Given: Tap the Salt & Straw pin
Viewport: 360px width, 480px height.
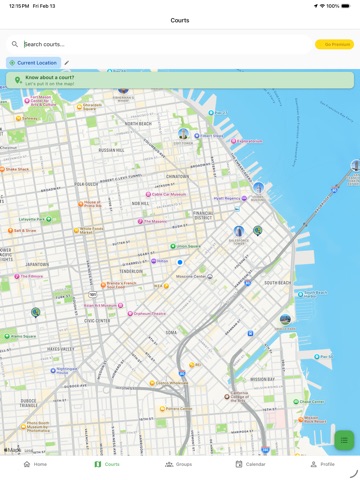Looking at the screenshot, I should (10, 230).
